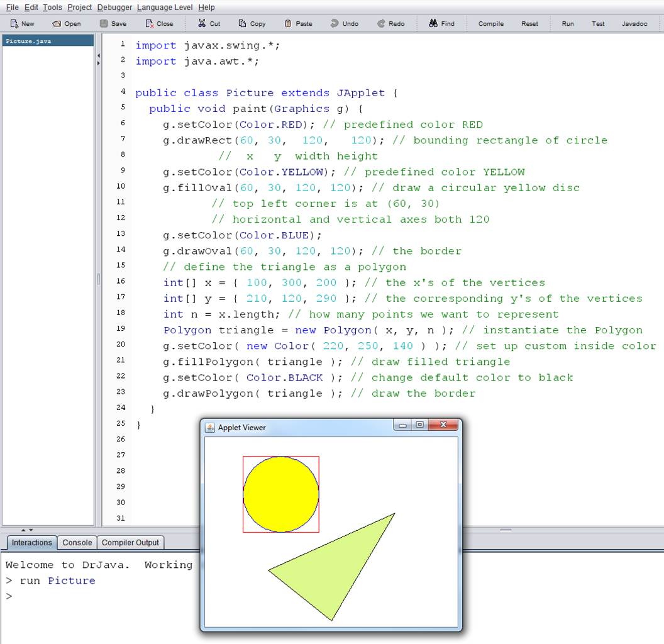Screen dimensions: 664x644
Task: Click the Cut scissors icon
Action: pos(202,23)
